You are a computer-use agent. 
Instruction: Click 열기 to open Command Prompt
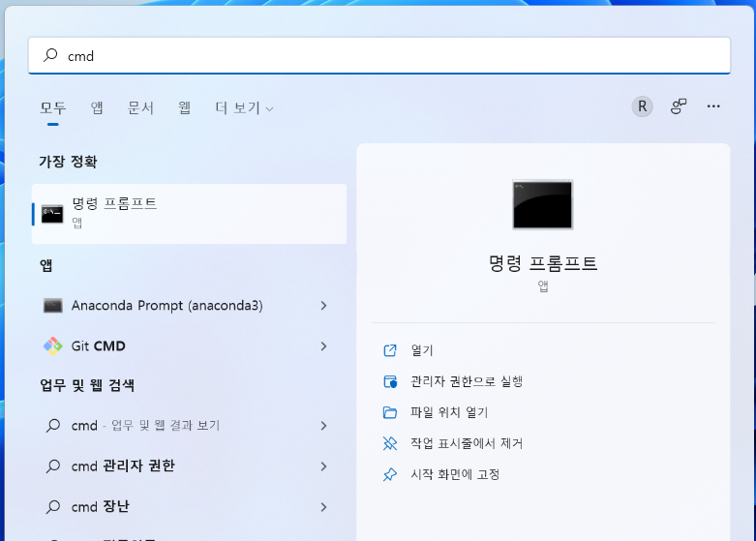(x=422, y=350)
